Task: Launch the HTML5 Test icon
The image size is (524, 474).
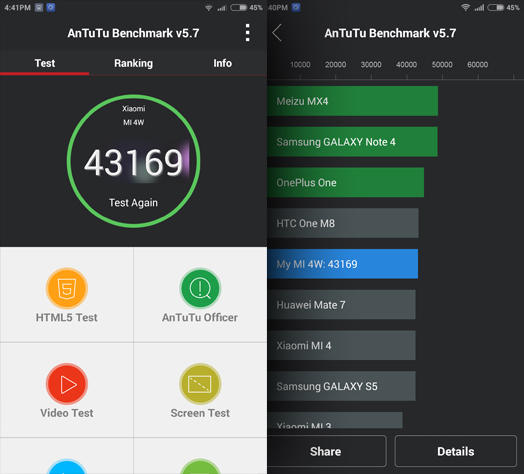Action: pyautogui.click(x=67, y=288)
